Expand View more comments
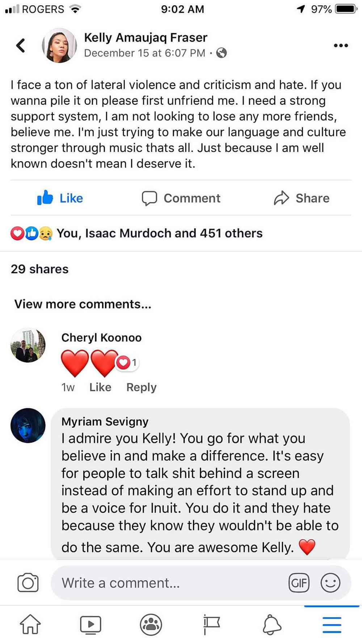 [x=83, y=304]
